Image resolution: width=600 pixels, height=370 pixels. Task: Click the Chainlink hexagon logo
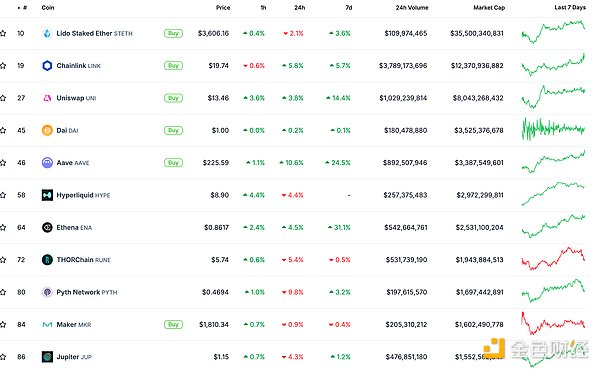click(47, 66)
